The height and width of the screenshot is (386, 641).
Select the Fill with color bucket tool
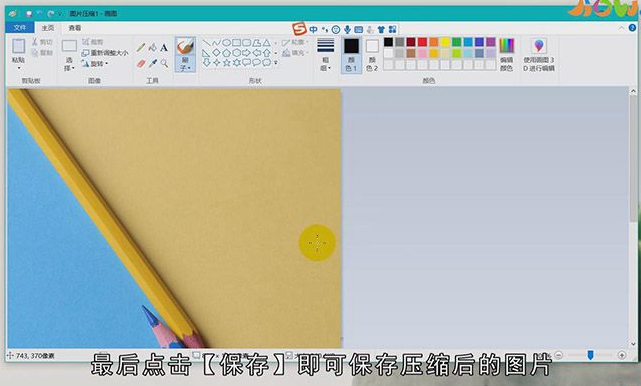(152, 47)
